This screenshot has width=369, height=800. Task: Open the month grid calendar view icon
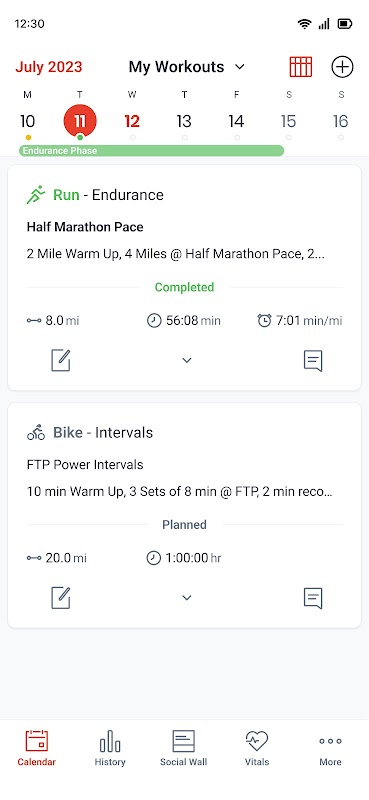click(x=301, y=67)
